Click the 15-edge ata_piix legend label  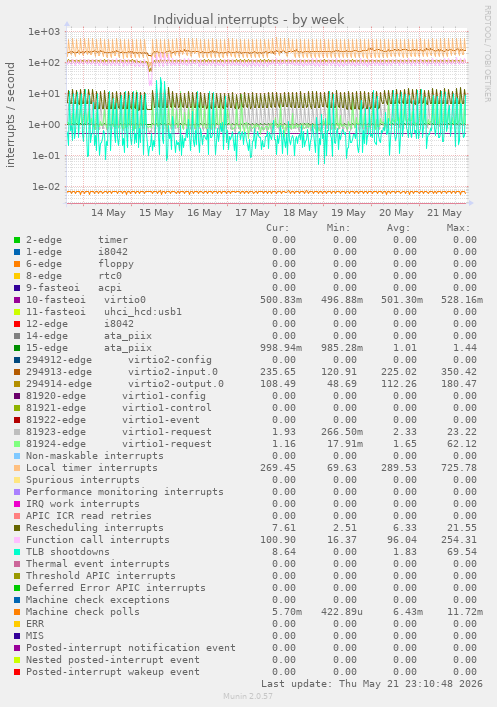89,348
